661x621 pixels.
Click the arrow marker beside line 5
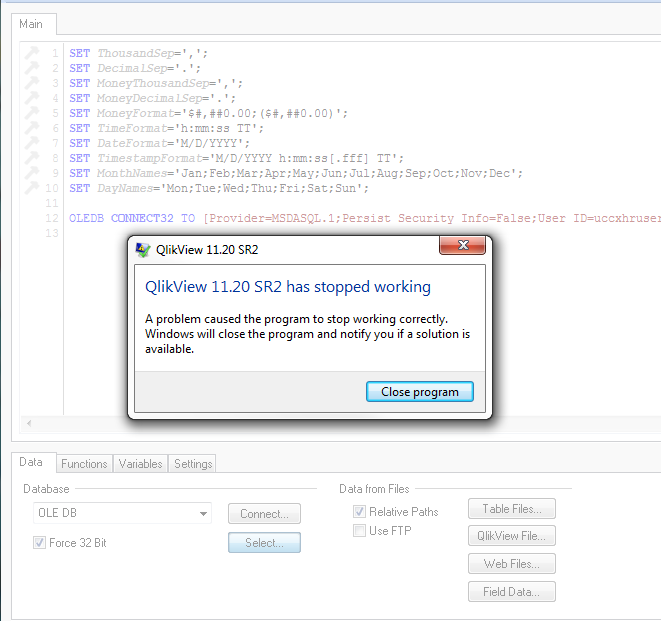32,112
